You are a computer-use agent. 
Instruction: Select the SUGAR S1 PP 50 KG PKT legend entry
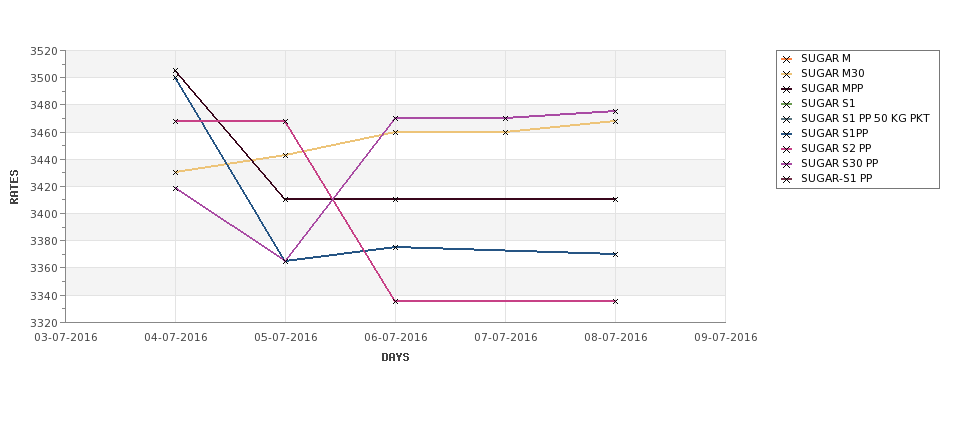(856, 119)
